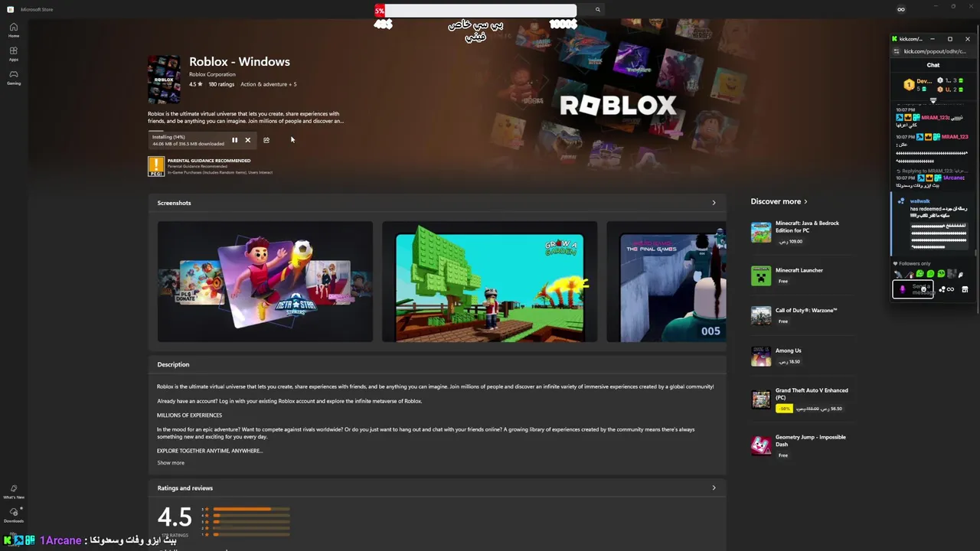Open the Meta Star Strikers screenshot

coord(265,282)
